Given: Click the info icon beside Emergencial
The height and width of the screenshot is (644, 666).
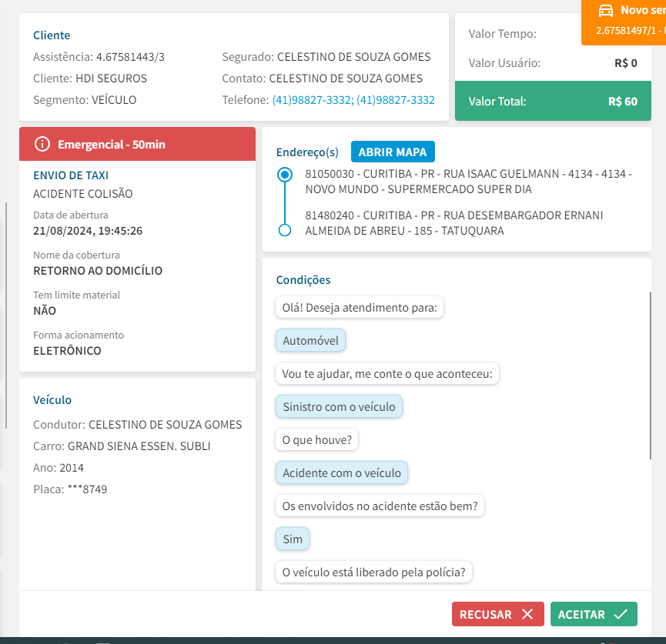Looking at the screenshot, I should pos(43,144).
